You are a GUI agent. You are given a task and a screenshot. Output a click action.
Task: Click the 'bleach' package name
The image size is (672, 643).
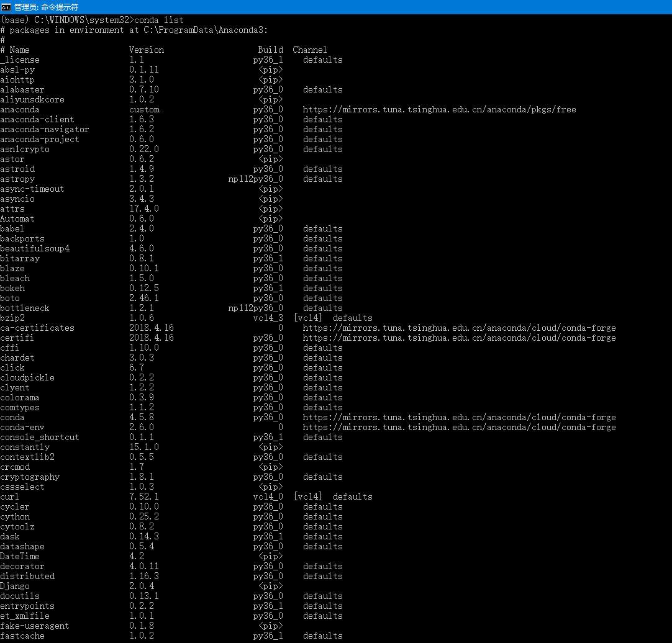coord(15,279)
